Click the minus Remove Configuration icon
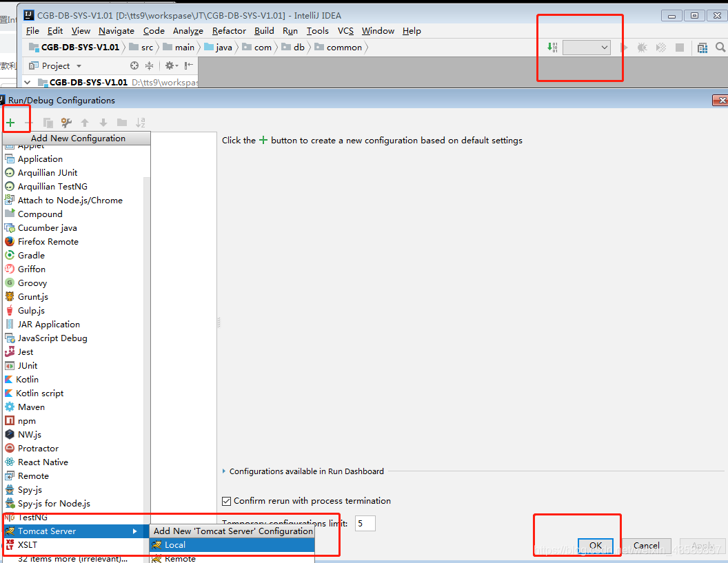The width and height of the screenshot is (728, 563). click(x=29, y=123)
